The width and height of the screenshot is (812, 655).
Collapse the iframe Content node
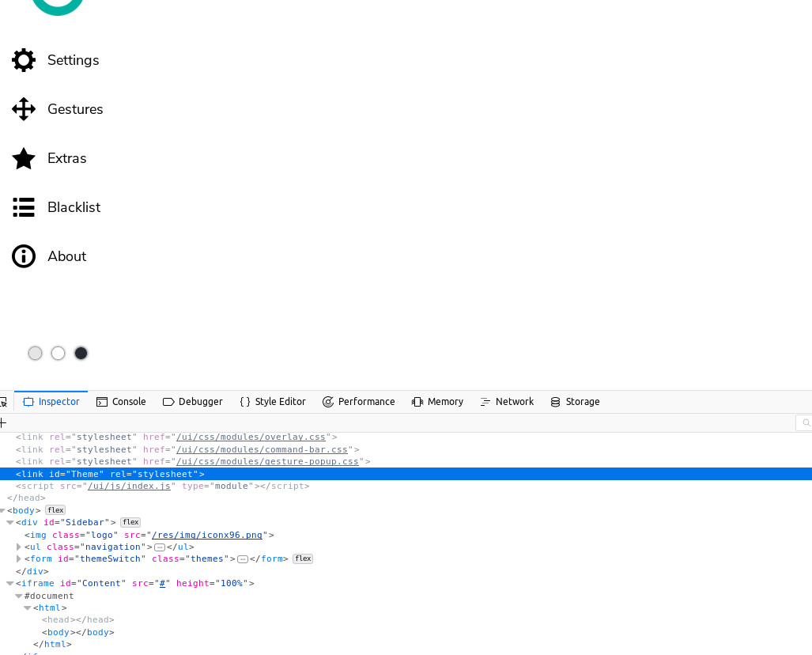pos(10,583)
